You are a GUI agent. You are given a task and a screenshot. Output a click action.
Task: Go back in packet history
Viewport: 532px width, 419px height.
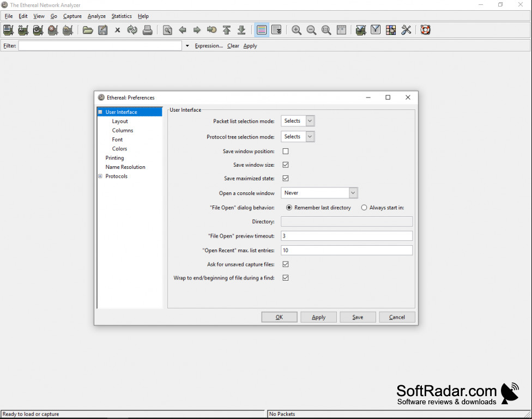(x=182, y=30)
